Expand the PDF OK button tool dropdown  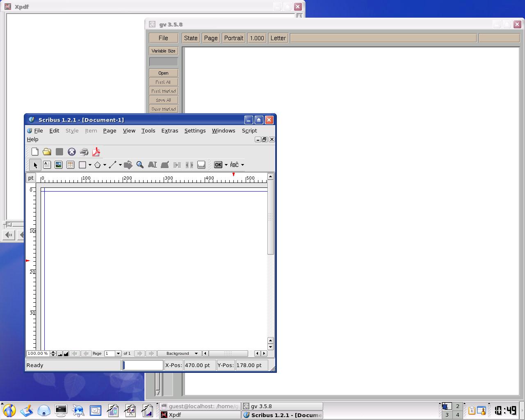(x=226, y=165)
